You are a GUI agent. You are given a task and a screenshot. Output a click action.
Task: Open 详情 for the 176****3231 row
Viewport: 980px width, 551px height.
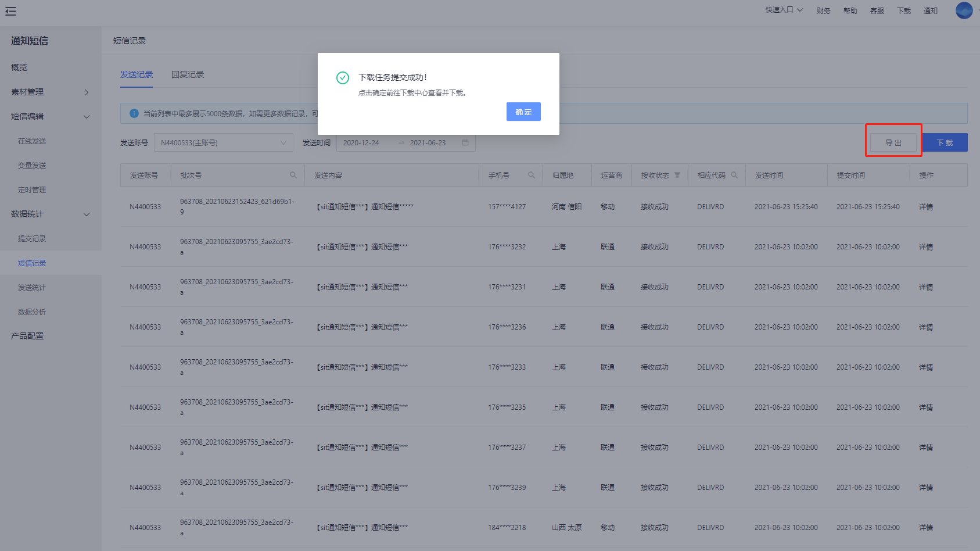pos(926,287)
